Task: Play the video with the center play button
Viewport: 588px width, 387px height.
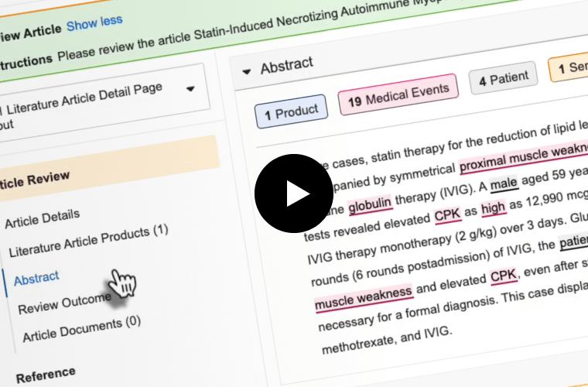Action: click(x=293, y=193)
